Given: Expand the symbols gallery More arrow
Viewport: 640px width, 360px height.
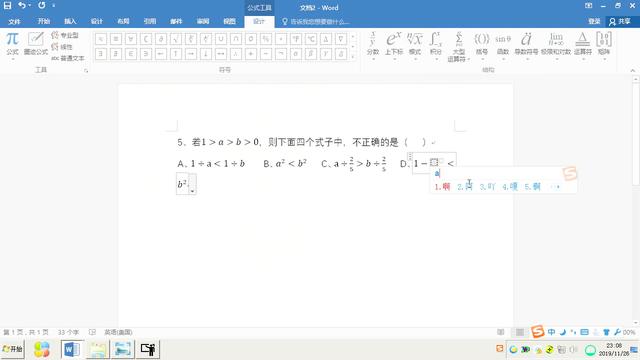Looking at the screenshot, I should click(353, 57).
